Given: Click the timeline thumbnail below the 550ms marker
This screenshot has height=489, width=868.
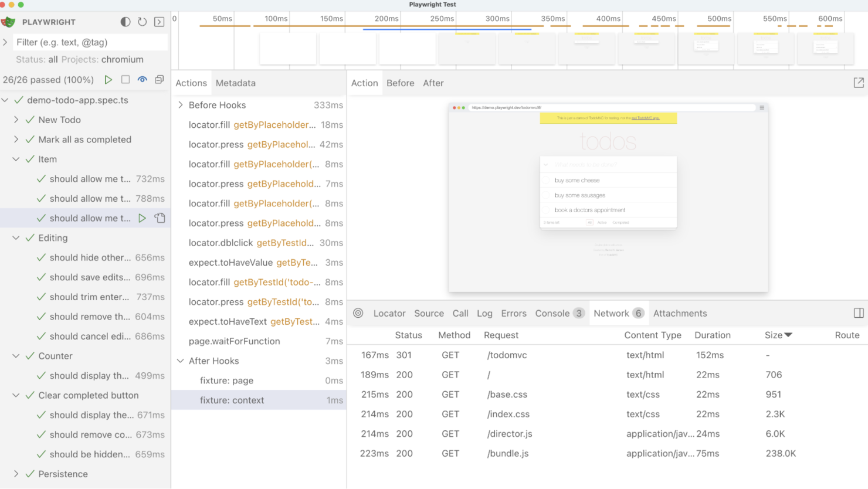Looking at the screenshot, I should point(765,47).
